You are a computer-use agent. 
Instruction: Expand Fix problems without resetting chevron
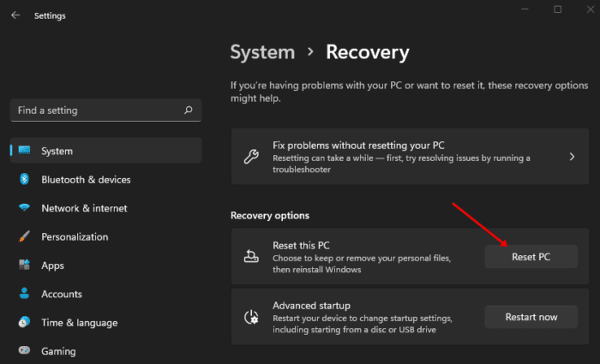tap(572, 157)
